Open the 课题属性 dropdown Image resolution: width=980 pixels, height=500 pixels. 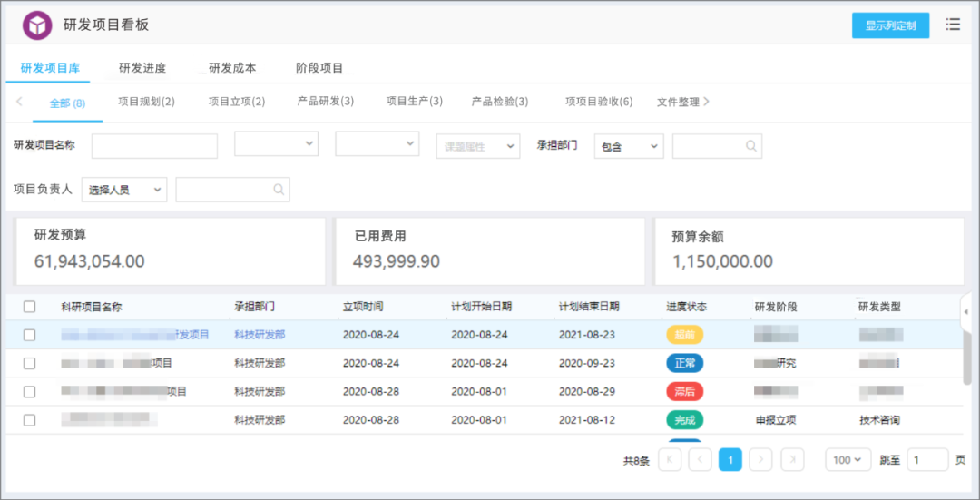coord(478,145)
